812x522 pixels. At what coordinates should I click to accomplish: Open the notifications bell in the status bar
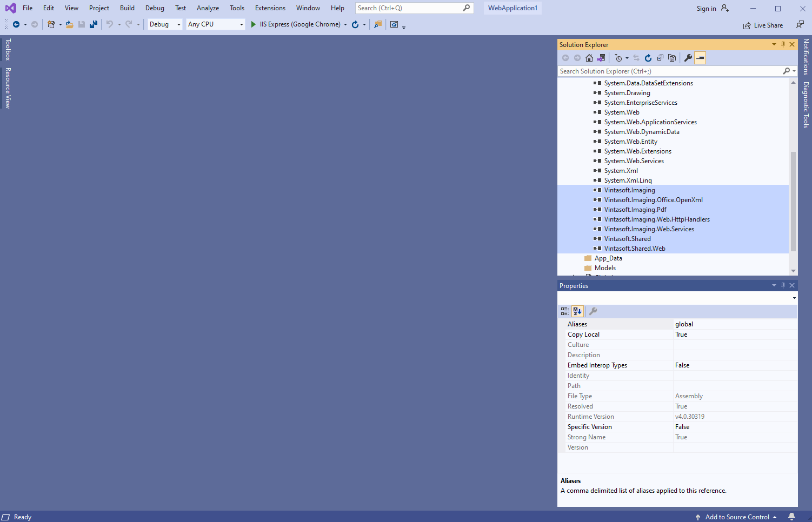point(791,517)
